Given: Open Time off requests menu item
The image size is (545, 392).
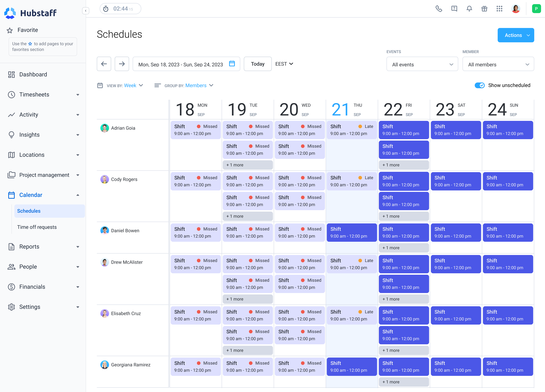Looking at the screenshot, I should tap(37, 227).
